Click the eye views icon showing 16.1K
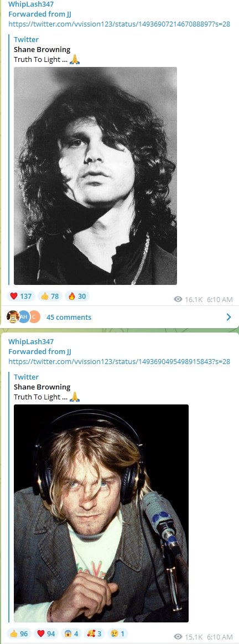The height and width of the screenshot is (644, 239). [178, 299]
